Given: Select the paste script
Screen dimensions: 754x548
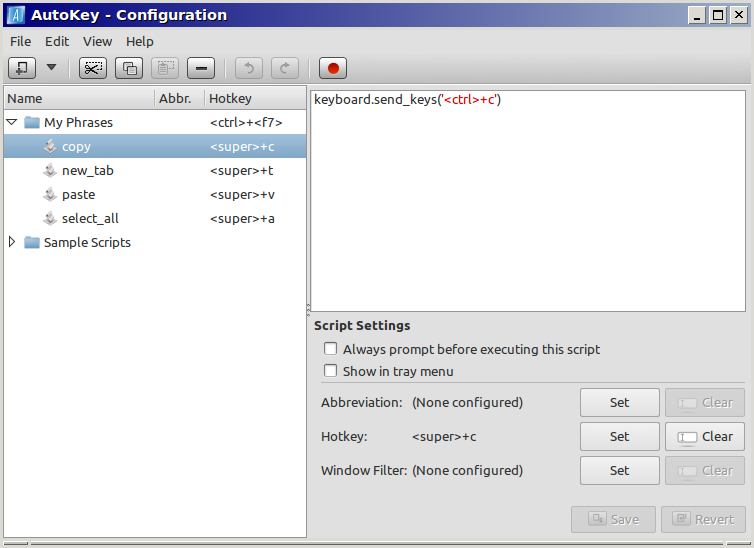Looking at the screenshot, I should [155, 194].
